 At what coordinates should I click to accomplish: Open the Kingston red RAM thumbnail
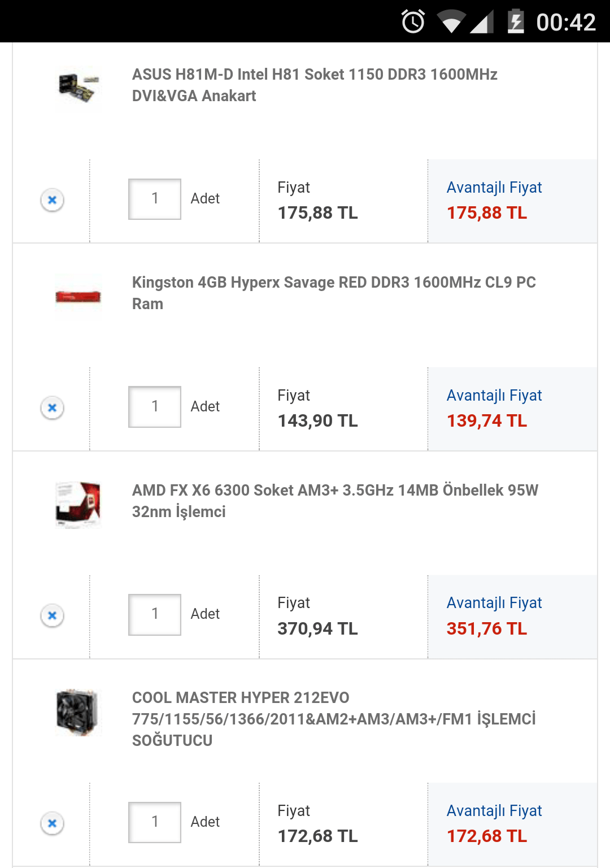[79, 297]
